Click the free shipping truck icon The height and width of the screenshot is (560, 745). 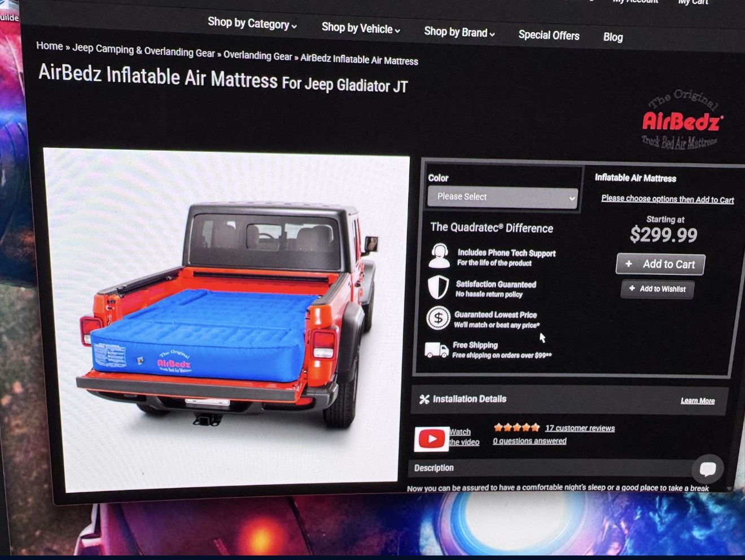(436, 350)
